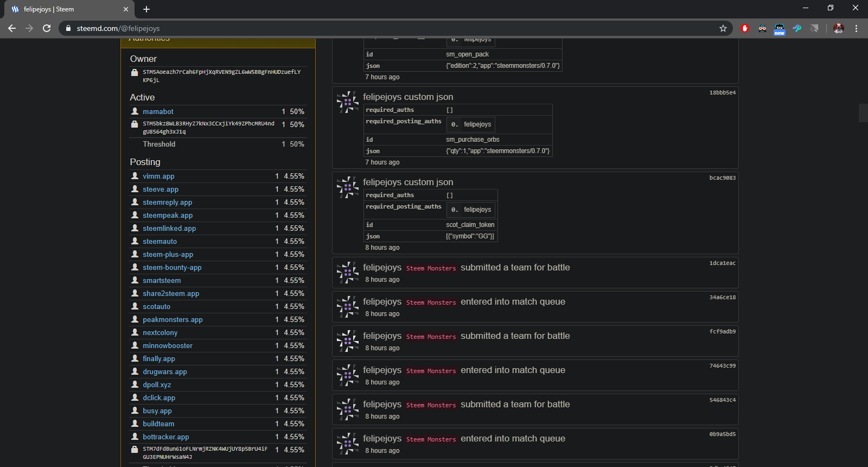Select the Owner public key text
The image size is (868, 467).
coord(221,76)
